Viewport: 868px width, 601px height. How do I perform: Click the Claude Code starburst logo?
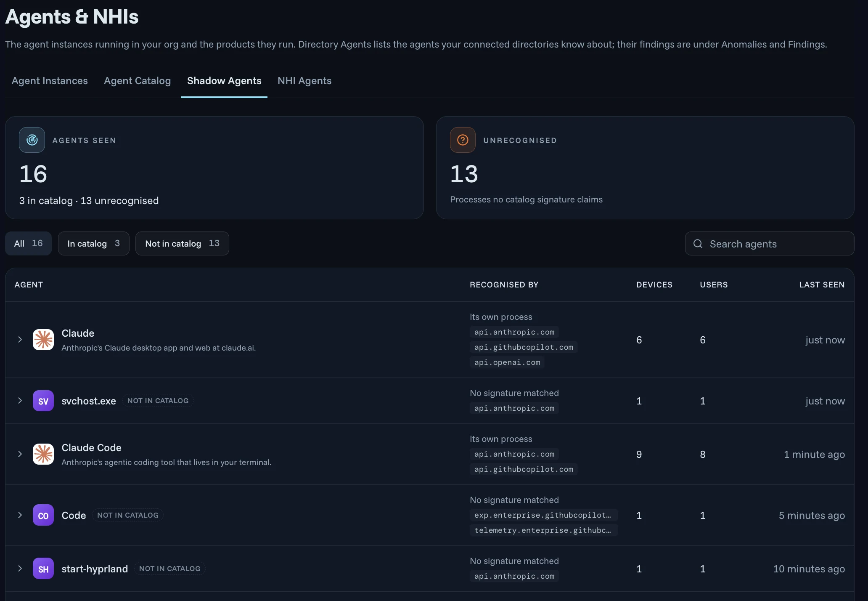coord(43,454)
